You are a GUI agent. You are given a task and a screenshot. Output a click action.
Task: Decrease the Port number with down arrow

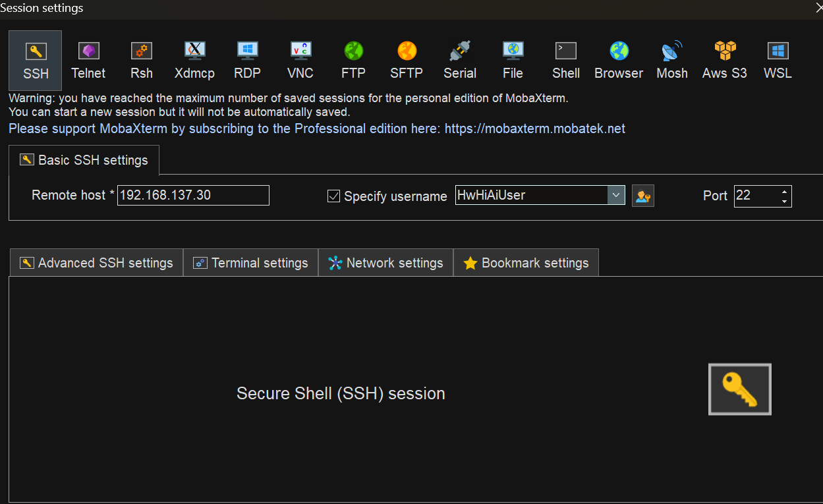pyautogui.click(x=784, y=200)
